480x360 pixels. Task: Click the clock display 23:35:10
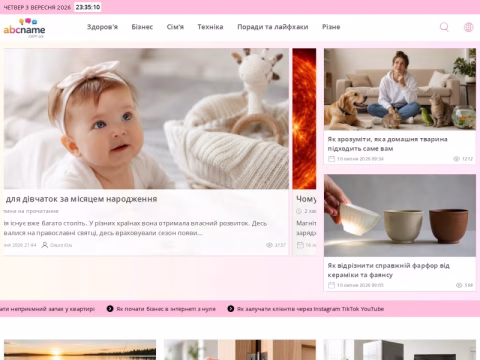(88, 7)
